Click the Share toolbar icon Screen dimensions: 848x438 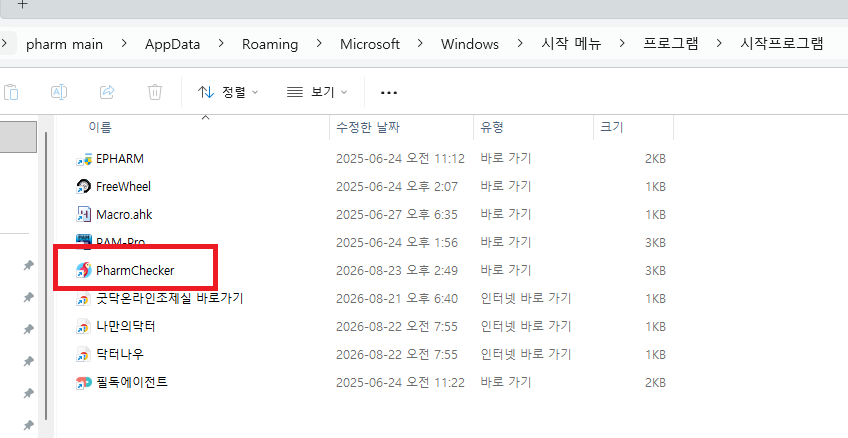tap(107, 92)
